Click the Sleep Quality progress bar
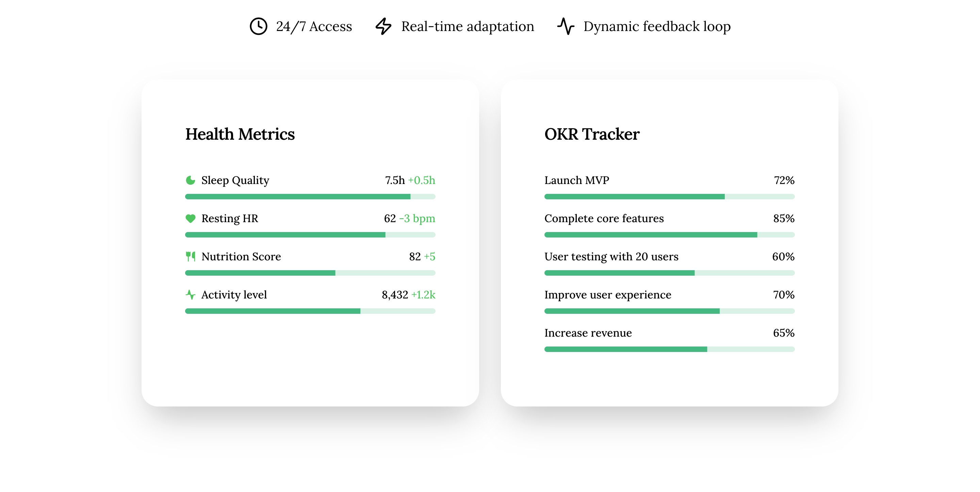 (x=310, y=197)
